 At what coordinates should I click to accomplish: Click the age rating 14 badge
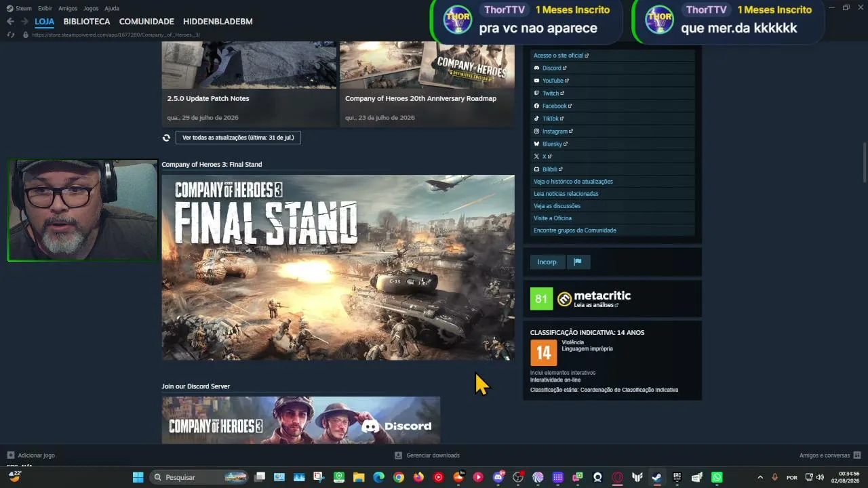pos(544,352)
